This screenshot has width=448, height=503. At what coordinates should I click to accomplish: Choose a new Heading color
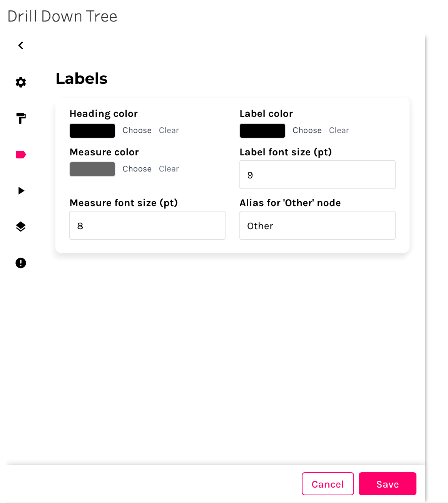[137, 130]
